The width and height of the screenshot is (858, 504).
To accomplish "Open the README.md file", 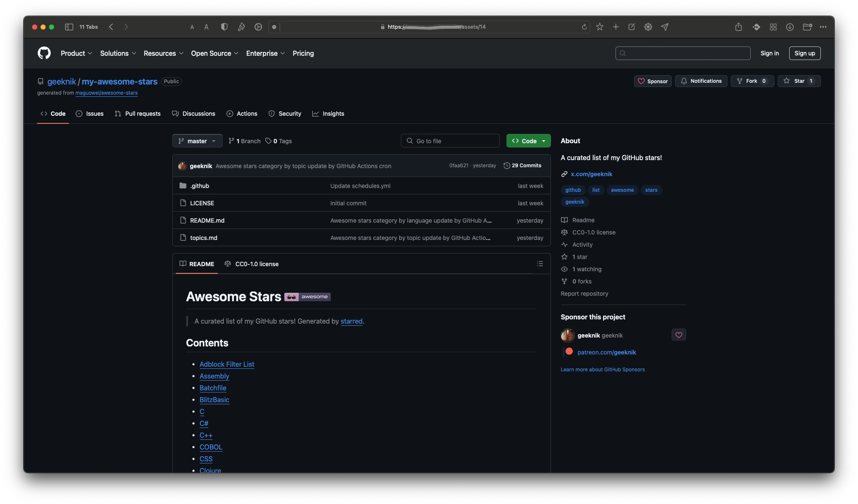I will click(x=207, y=221).
